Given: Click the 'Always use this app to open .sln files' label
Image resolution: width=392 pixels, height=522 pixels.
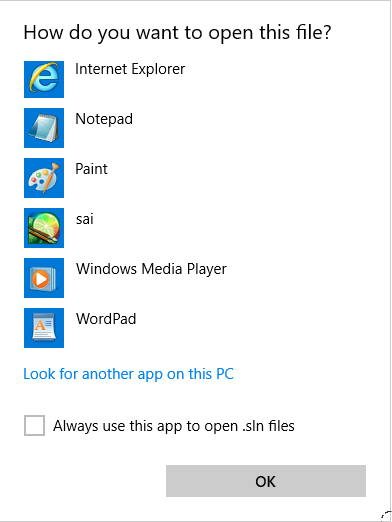Looking at the screenshot, I should 174,426.
